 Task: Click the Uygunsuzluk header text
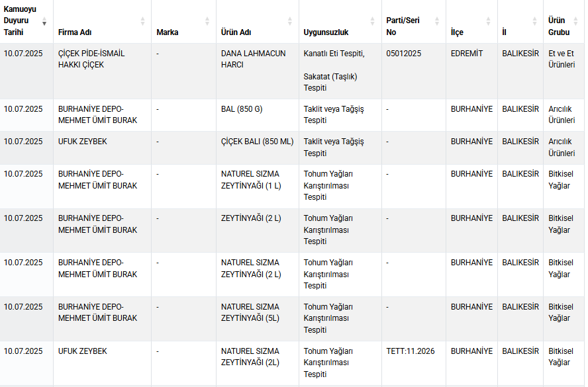click(326, 32)
